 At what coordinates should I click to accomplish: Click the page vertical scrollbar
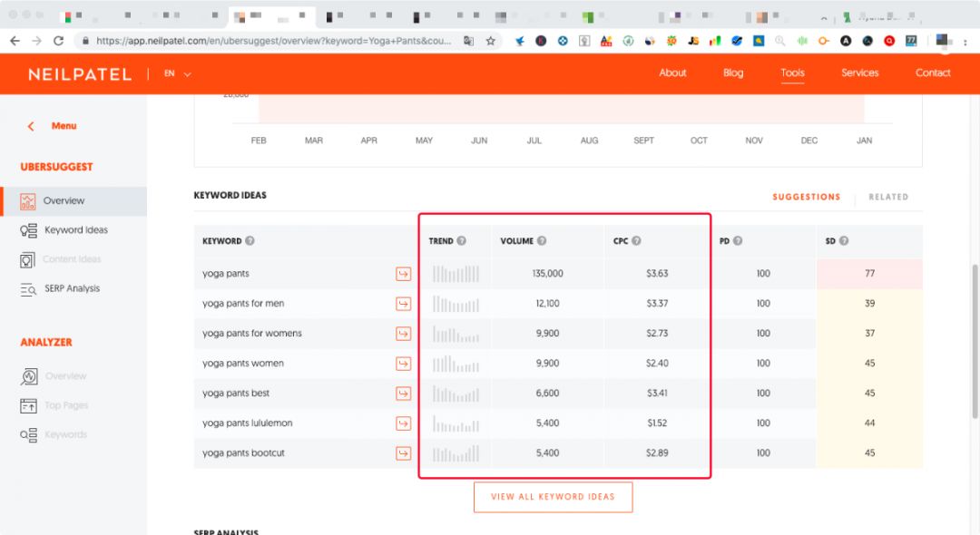click(975, 342)
